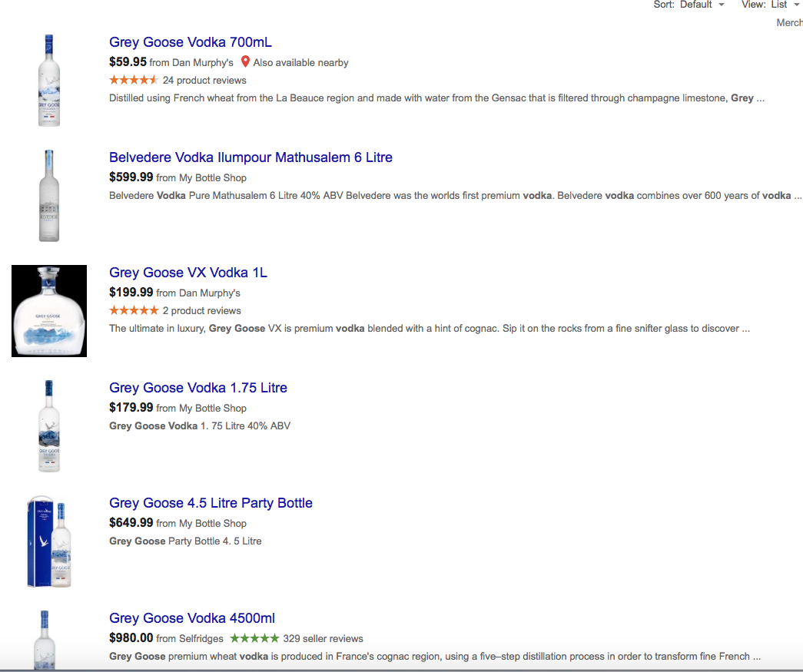Click the Grey Goose 1.75 Litre bottle thumbnail
This screenshot has height=672, width=803.
pyautogui.click(x=49, y=425)
